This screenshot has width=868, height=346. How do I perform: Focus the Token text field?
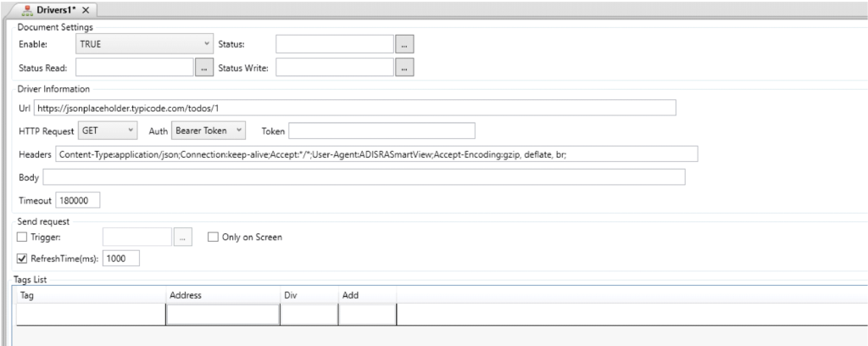coord(381,131)
